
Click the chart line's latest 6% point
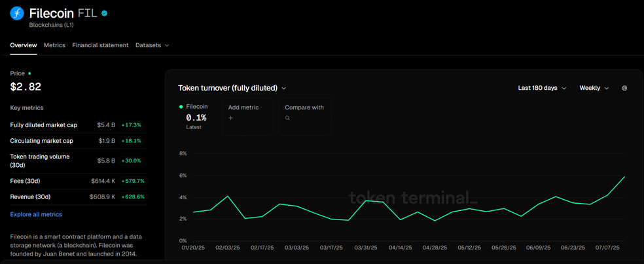(x=625, y=177)
